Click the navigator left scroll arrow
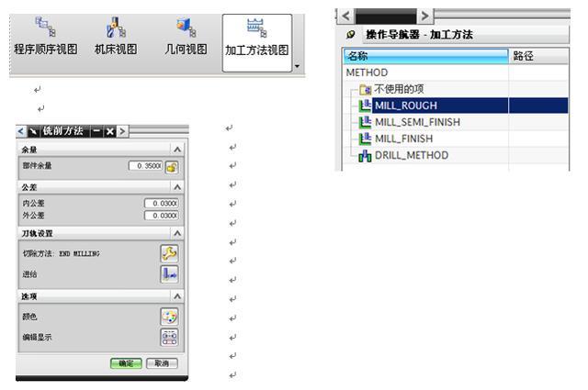This screenshot has width=588, height=390. click(x=345, y=16)
